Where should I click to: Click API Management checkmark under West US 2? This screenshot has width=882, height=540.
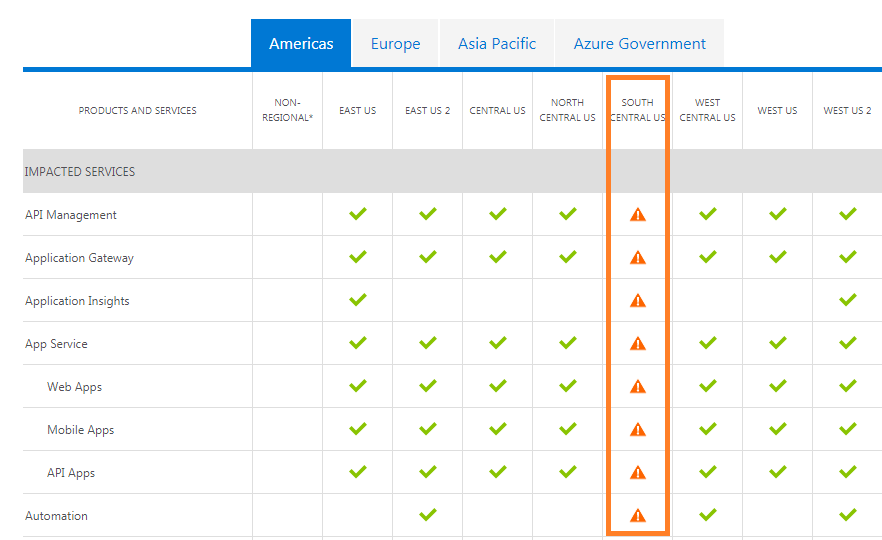[x=848, y=214]
